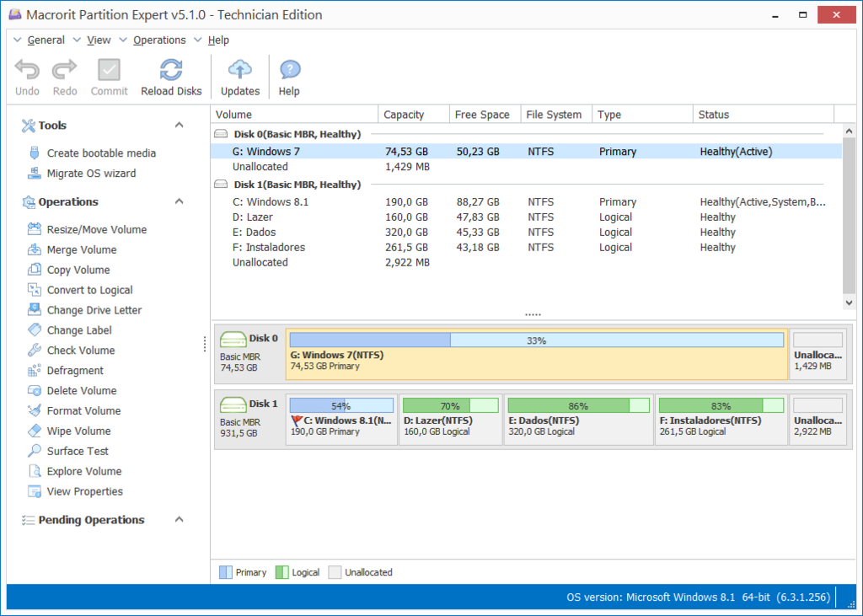Click the Wipe Volume eraser icon
Viewport: 863px width, 616px height.
click(x=35, y=431)
